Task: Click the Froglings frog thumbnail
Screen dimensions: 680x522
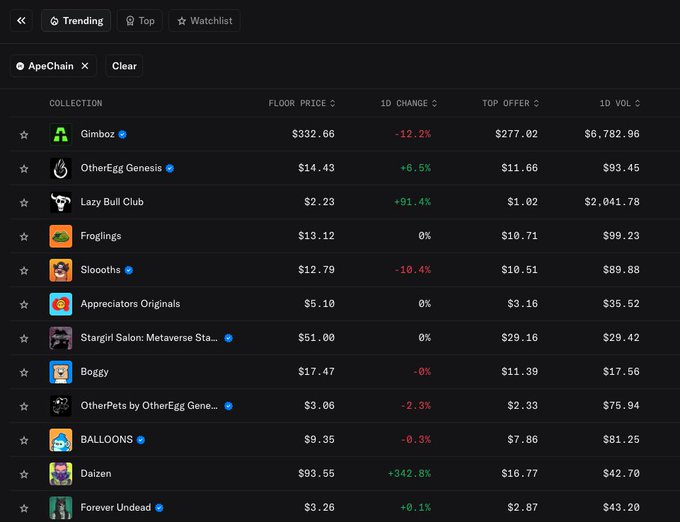Action: [x=61, y=236]
